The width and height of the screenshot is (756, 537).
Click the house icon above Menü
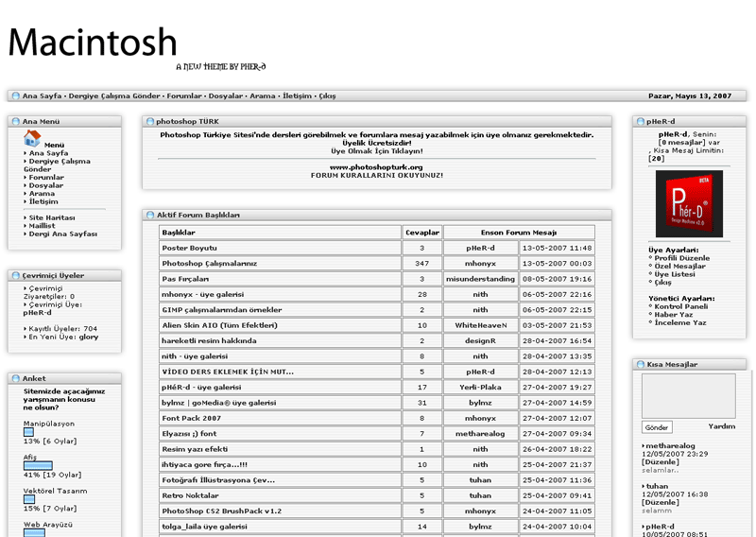coord(32,138)
